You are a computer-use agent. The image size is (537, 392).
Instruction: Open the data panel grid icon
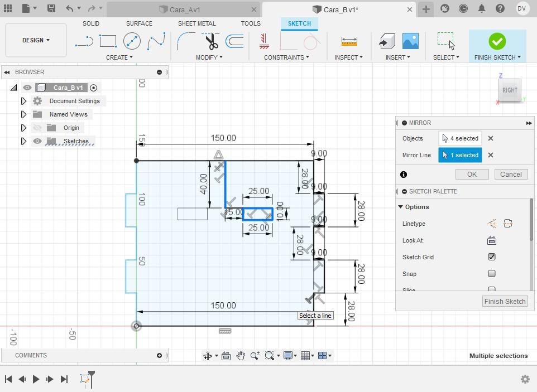[7, 8]
